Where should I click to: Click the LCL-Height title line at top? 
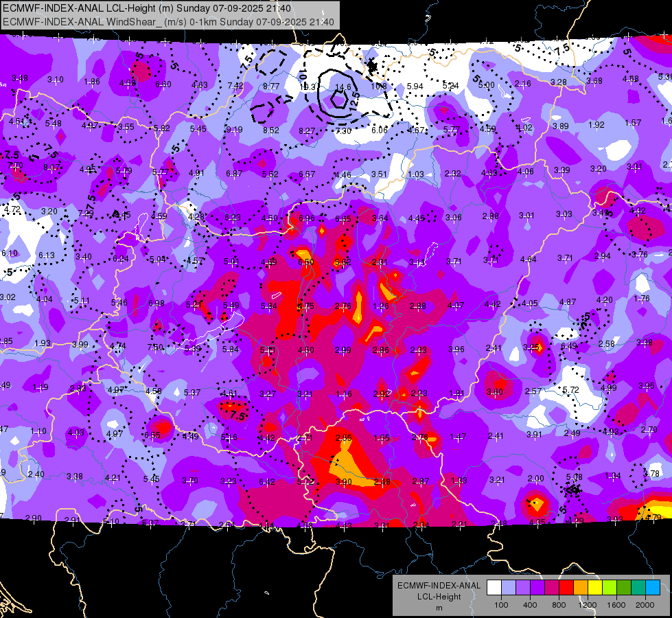click(147, 8)
